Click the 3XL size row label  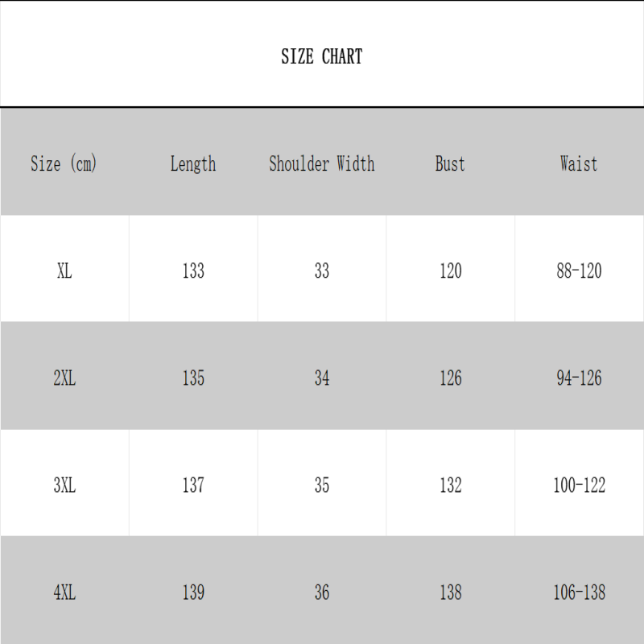coord(64,485)
